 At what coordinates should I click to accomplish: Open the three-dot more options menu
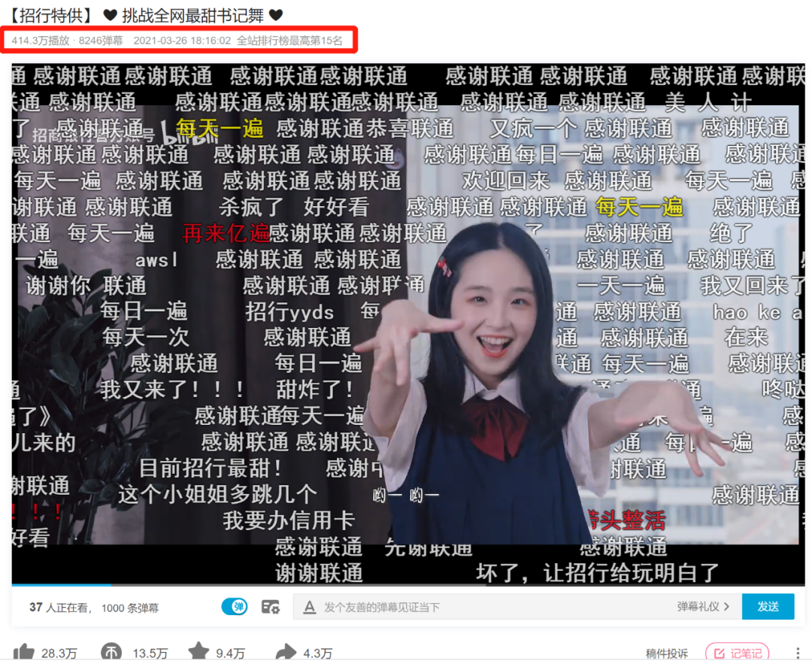click(798, 653)
